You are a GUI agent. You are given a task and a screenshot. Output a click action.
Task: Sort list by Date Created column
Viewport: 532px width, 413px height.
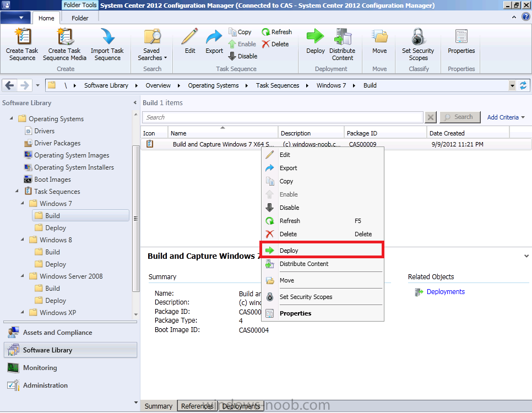468,133
